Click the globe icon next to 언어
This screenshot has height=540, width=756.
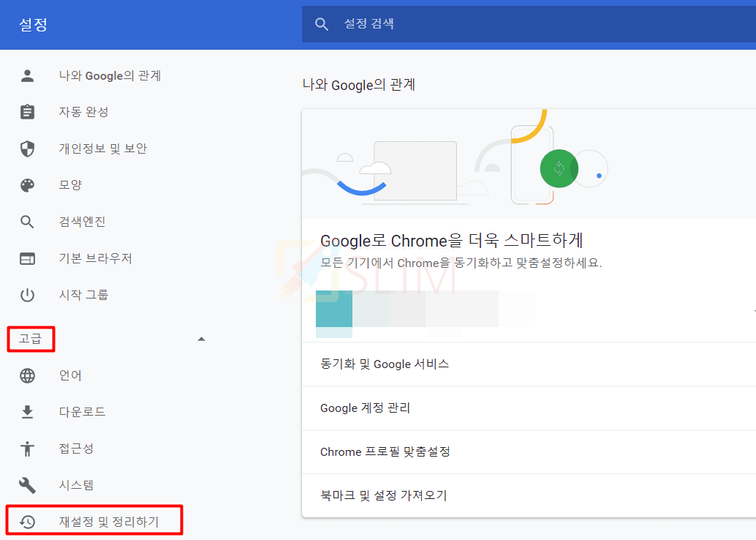28,375
